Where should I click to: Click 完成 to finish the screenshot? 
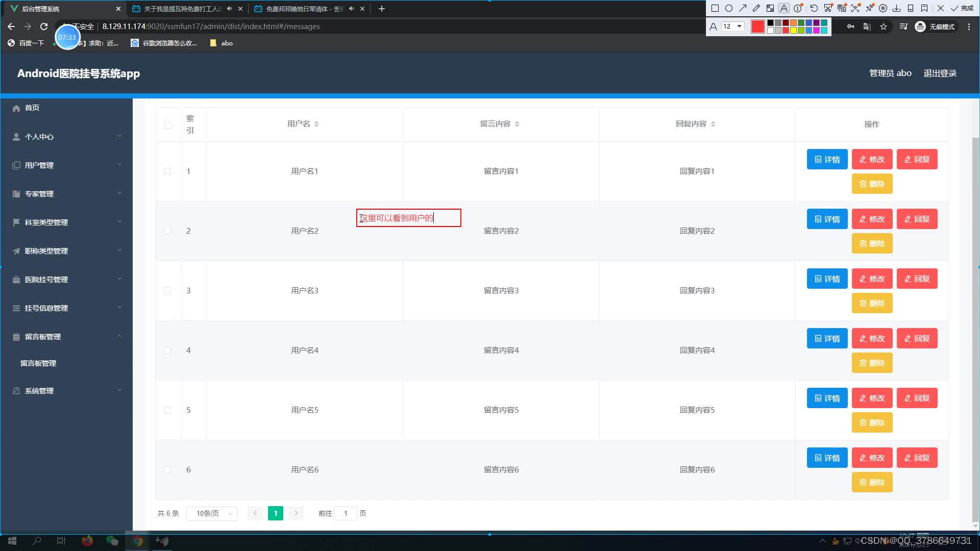tap(962, 8)
